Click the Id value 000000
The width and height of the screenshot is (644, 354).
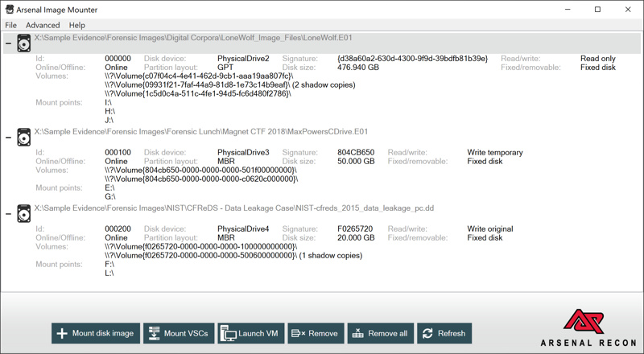[118, 59]
